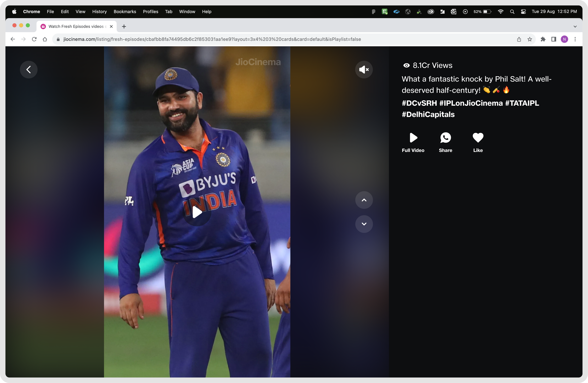Open the Chrome home page icon
Screen dimensions: 588x383
45,39
